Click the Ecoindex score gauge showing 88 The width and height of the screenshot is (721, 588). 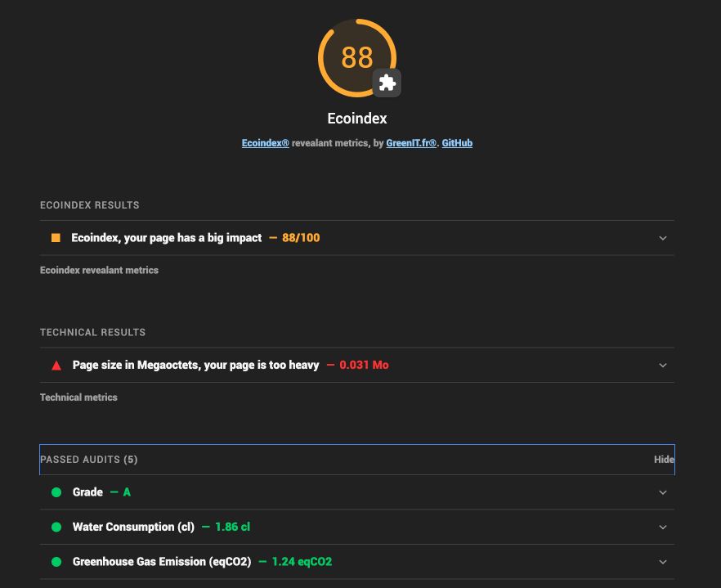coord(356,58)
